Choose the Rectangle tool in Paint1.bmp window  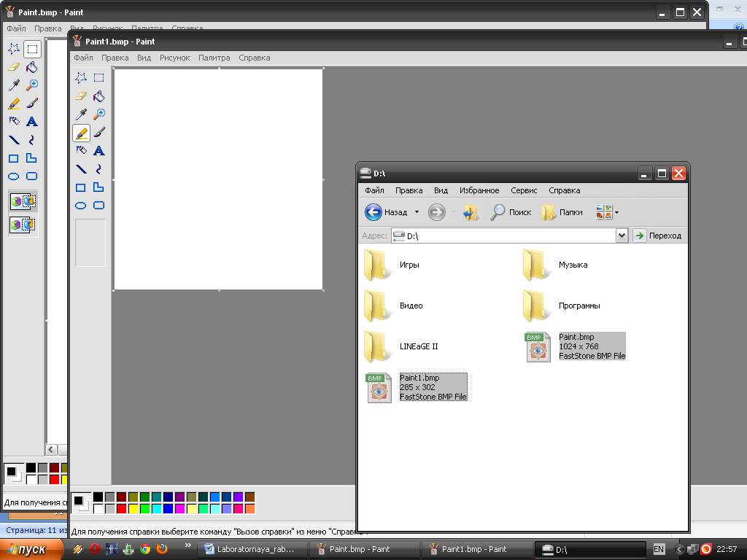click(81, 187)
